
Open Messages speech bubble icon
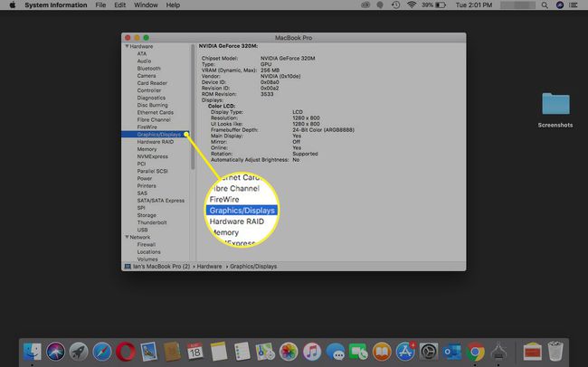pos(336,352)
